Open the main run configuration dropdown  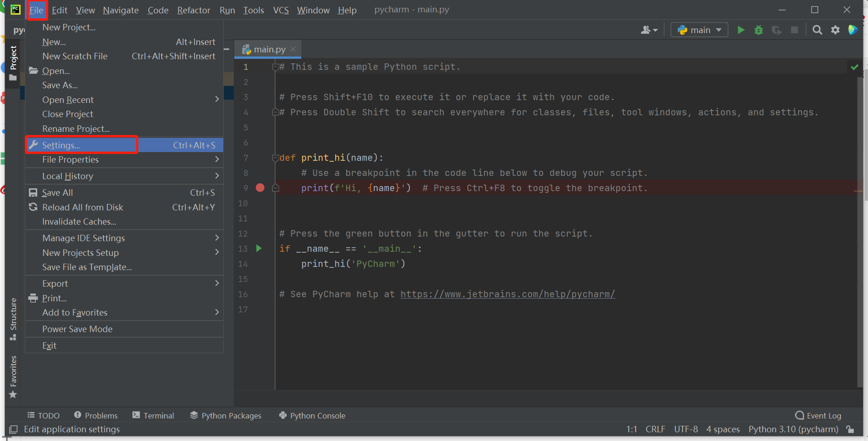699,30
